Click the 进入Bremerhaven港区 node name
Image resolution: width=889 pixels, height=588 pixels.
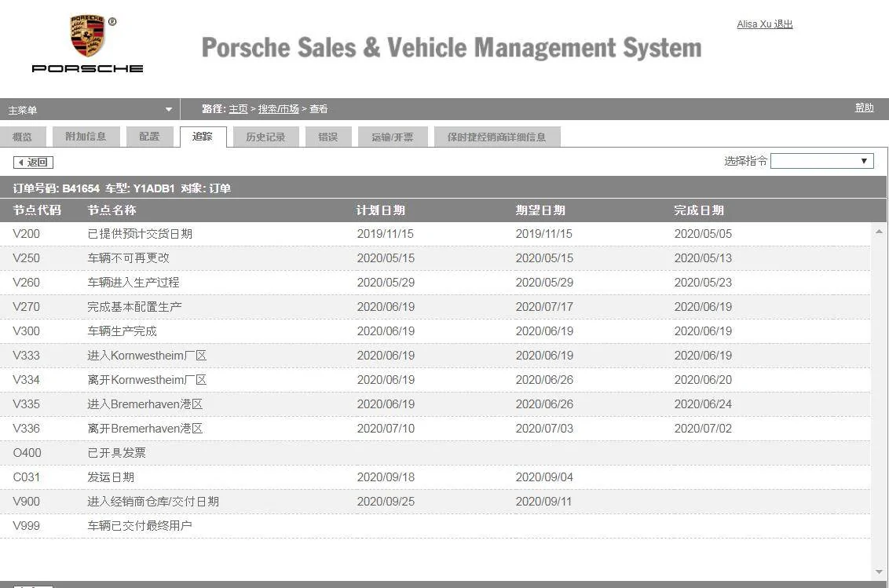click(145, 404)
